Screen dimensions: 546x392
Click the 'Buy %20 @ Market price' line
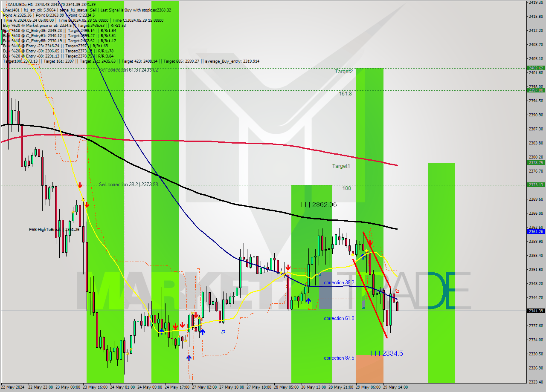pyautogui.click(x=64, y=25)
